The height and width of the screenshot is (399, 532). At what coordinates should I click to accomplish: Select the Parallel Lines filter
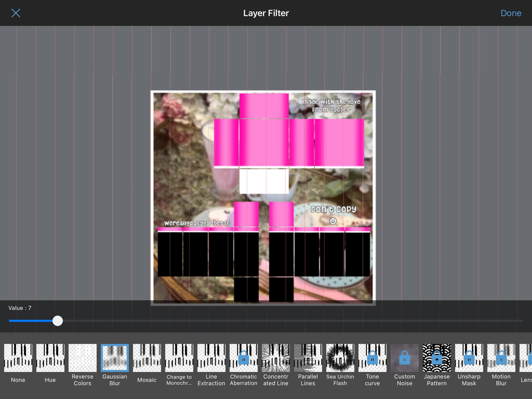308,358
